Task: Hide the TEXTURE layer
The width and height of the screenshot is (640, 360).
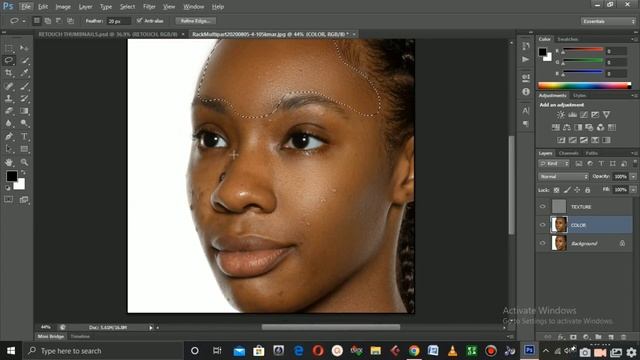Action: (542, 207)
